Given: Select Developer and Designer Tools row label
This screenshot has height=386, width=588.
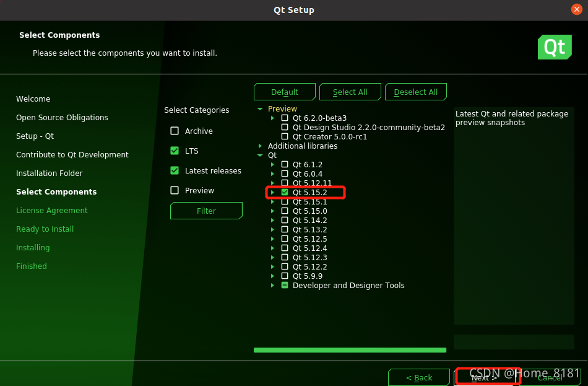Looking at the screenshot, I should 348,285.
